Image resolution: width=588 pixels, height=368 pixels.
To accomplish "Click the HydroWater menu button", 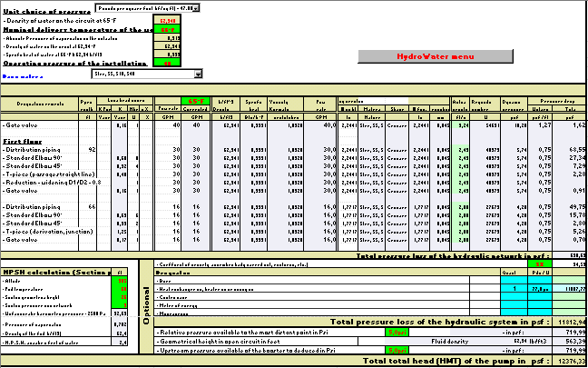I will tap(436, 56).
